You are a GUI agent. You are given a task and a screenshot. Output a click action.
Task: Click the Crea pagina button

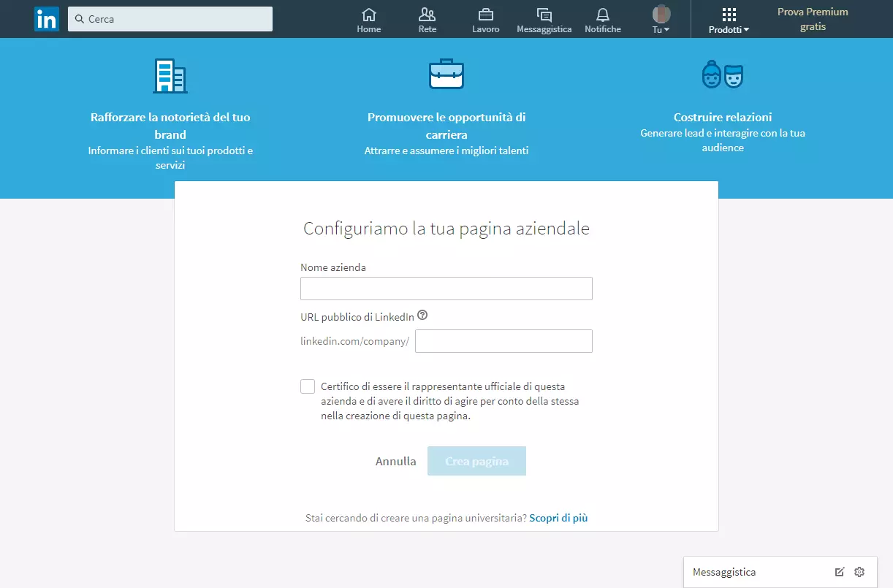pyautogui.click(x=476, y=462)
